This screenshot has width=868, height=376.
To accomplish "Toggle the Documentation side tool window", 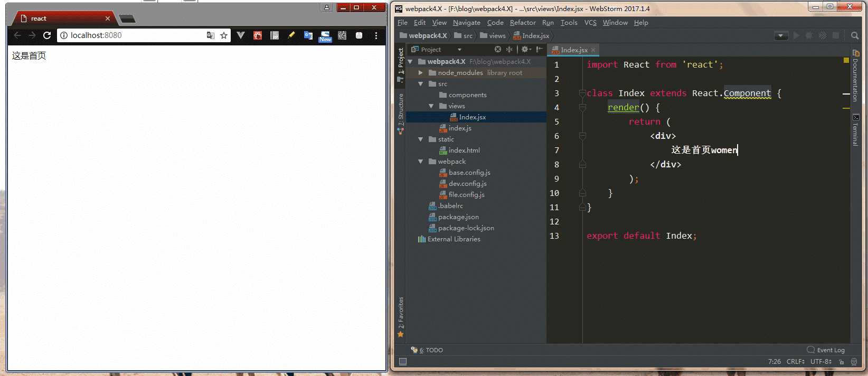I will click(x=855, y=75).
